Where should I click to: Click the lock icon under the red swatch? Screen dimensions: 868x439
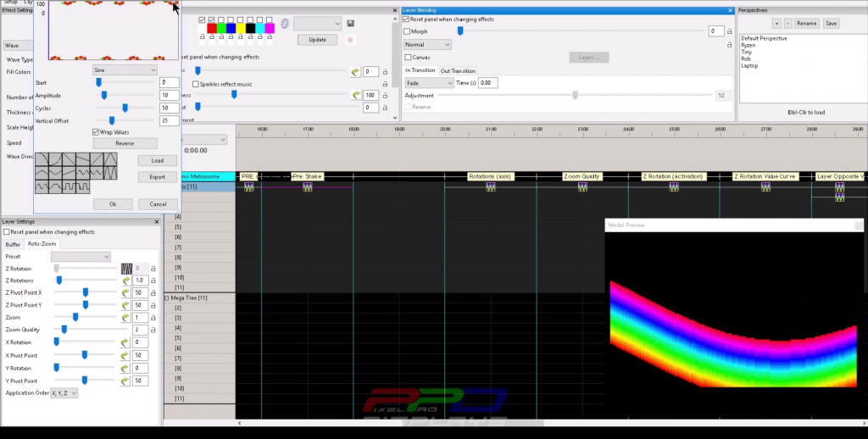pos(212,38)
